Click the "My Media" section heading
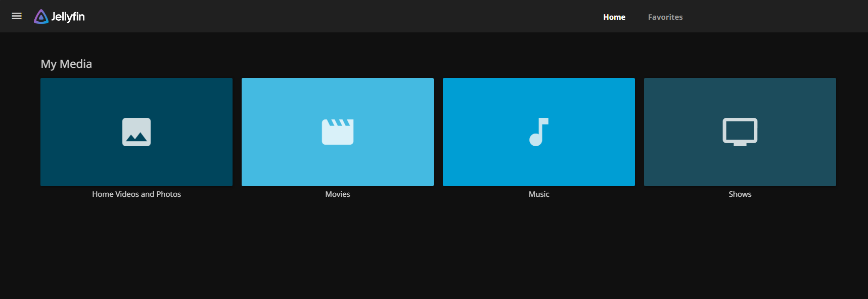The height and width of the screenshot is (299, 868). (66, 64)
